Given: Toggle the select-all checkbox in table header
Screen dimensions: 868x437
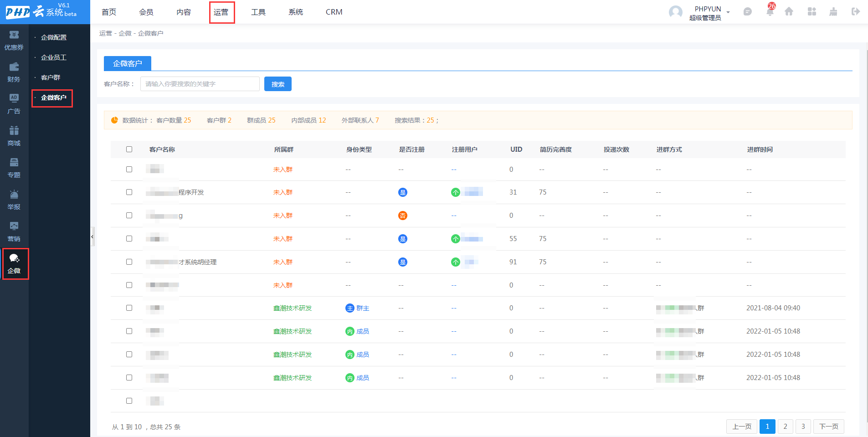Looking at the screenshot, I should coord(129,149).
